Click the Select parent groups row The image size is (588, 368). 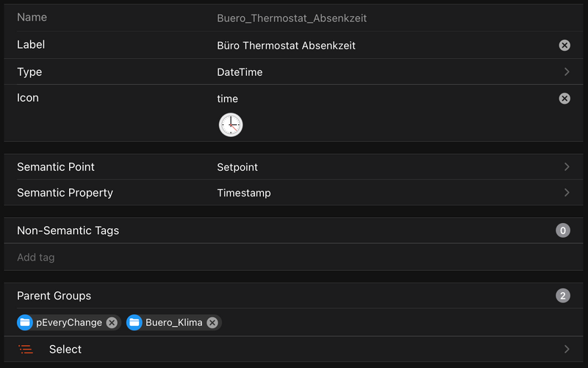click(294, 350)
